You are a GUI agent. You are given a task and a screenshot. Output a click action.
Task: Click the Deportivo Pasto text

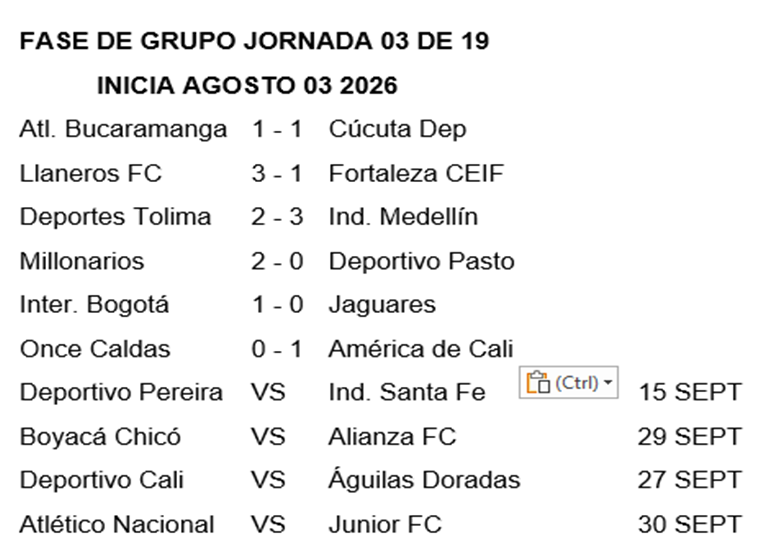(421, 261)
